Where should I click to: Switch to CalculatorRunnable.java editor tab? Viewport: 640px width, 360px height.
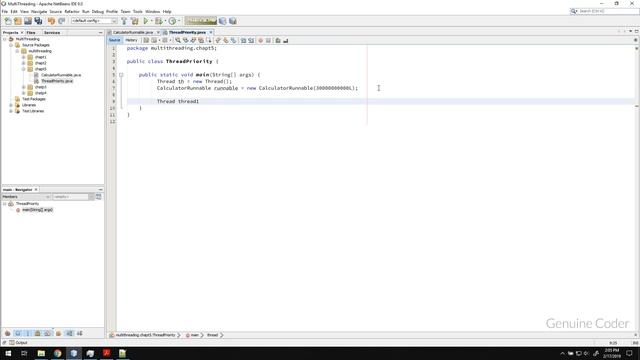133,32
